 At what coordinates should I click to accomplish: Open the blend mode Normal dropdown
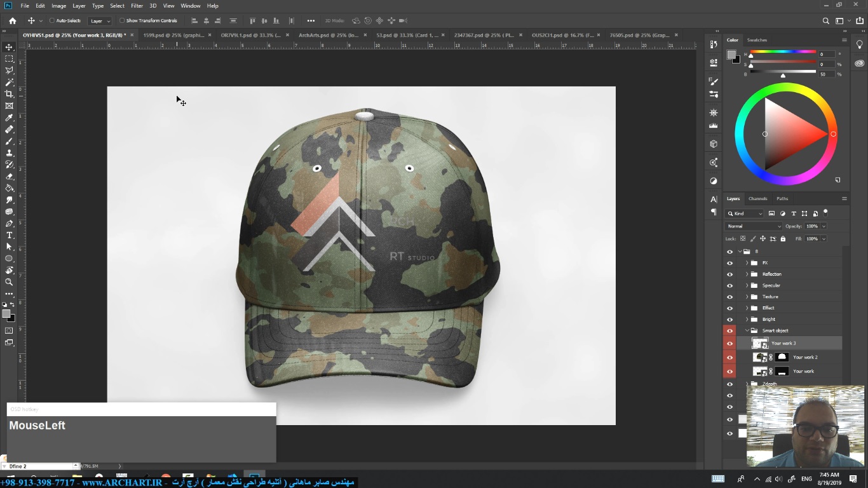coord(754,226)
